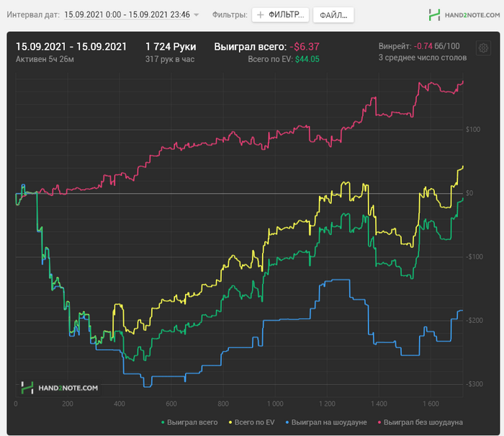504x436 pixels.
Task: Click the Интервал дат: label
Action: click(33, 15)
